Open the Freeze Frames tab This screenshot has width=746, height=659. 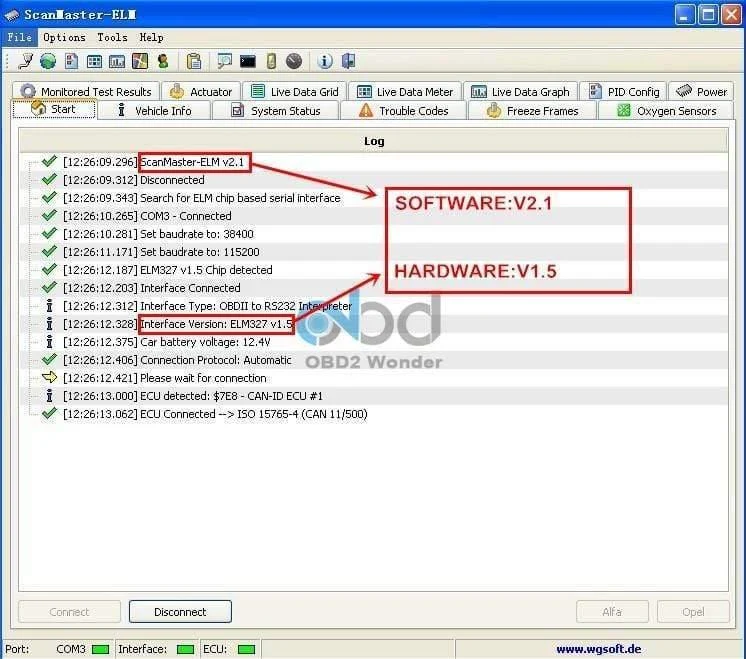click(532, 110)
